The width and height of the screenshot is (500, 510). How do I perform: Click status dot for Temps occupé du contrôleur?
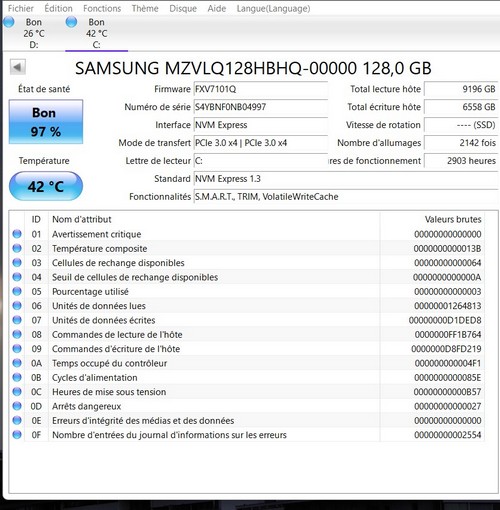17,363
